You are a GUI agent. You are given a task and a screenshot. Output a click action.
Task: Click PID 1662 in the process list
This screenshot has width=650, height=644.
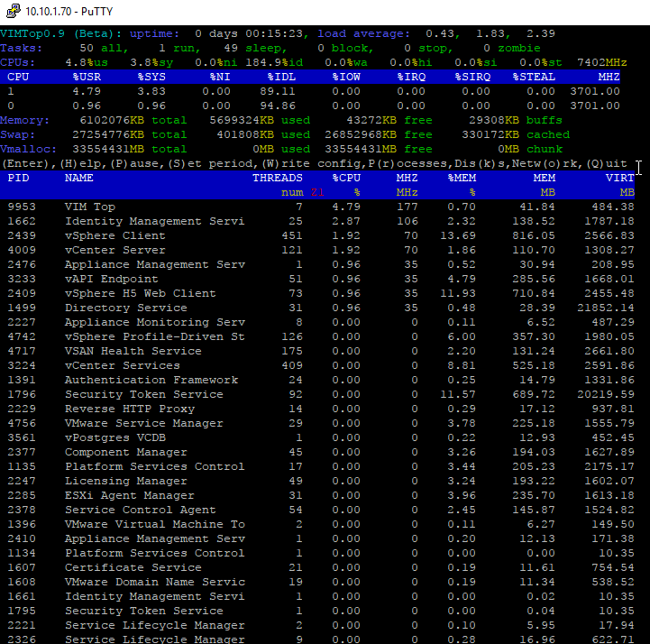pos(22,221)
